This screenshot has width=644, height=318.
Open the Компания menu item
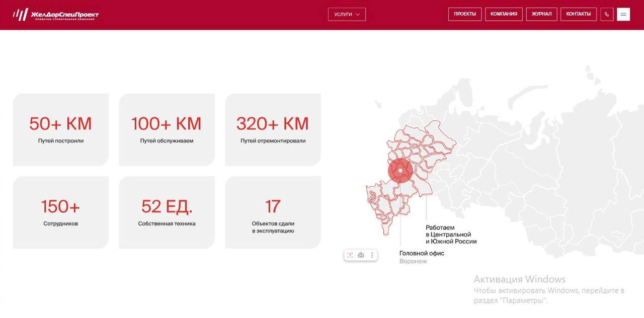(504, 14)
